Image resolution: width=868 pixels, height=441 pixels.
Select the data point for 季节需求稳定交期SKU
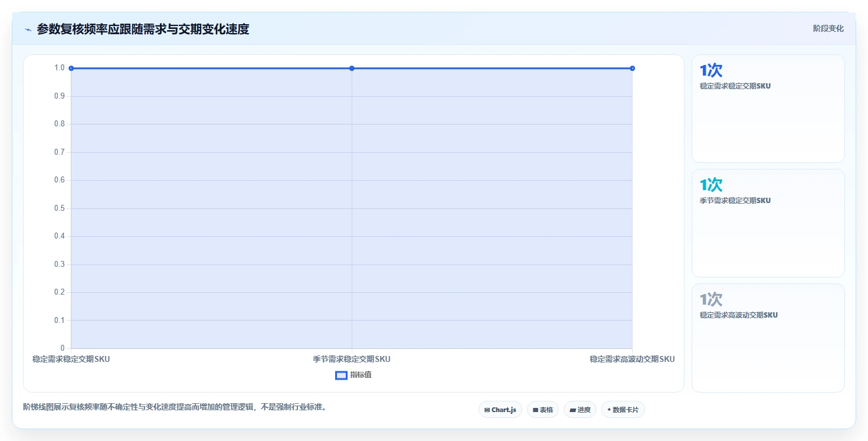click(x=352, y=68)
